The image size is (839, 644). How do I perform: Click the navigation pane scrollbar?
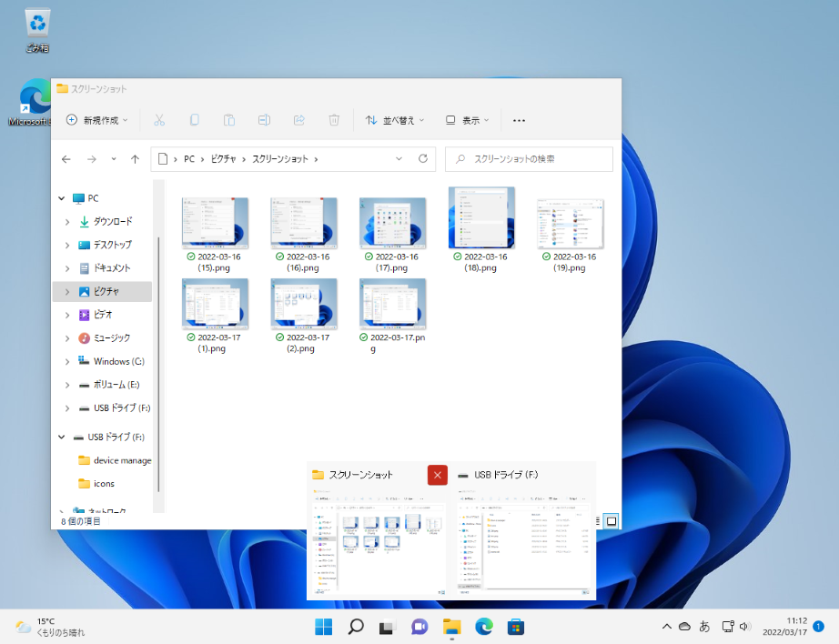click(x=158, y=364)
